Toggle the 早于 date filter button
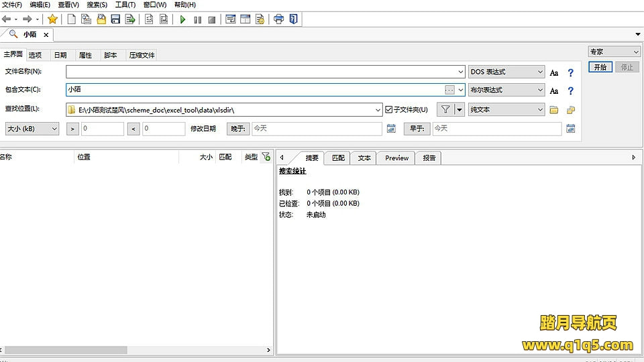The width and height of the screenshot is (644, 362). (x=416, y=129)
